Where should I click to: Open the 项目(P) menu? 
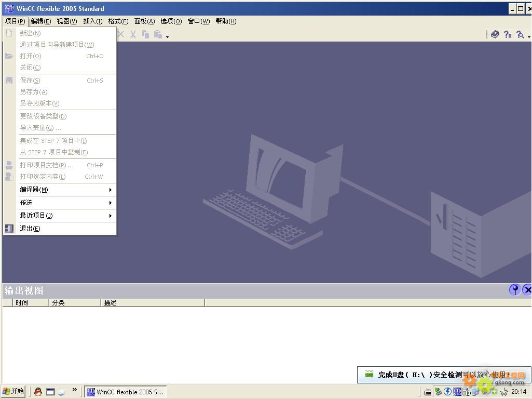[x=15, y=21]
